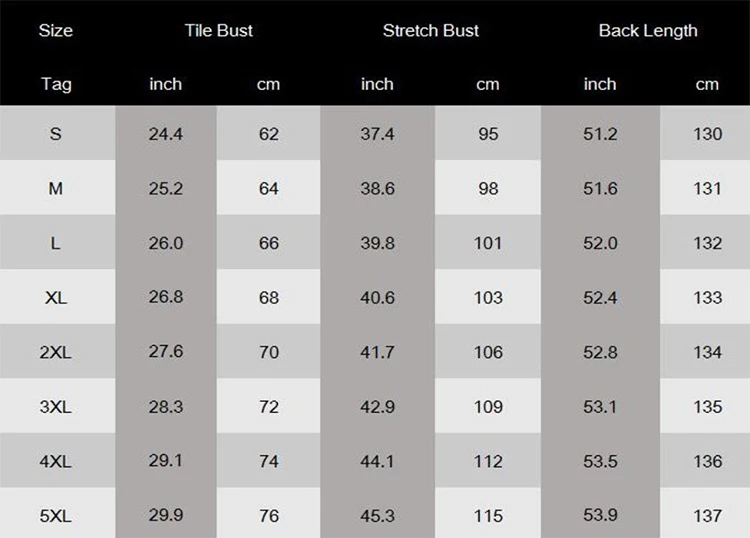This screenshot has height=538, width=750.
Task: Click the 44.1 inch Stretch Bust cell
Action: 377,461
